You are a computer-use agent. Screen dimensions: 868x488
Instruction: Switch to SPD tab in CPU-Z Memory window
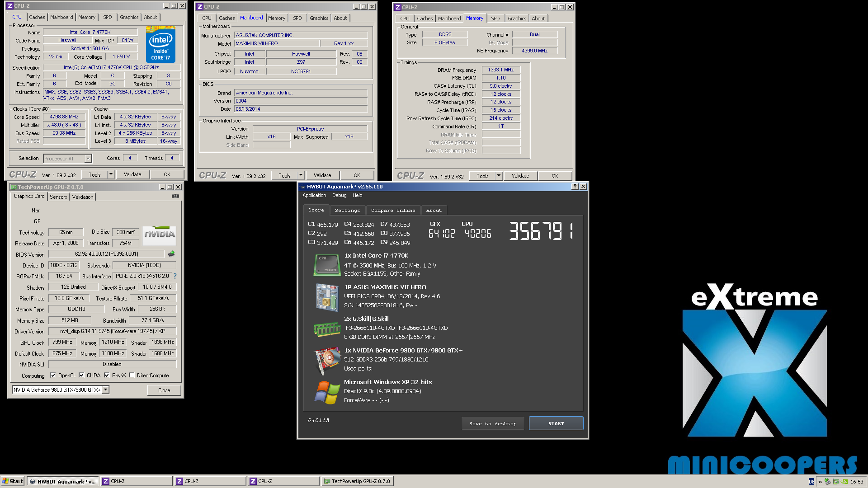pyautogui.click(x=495, y=19)
